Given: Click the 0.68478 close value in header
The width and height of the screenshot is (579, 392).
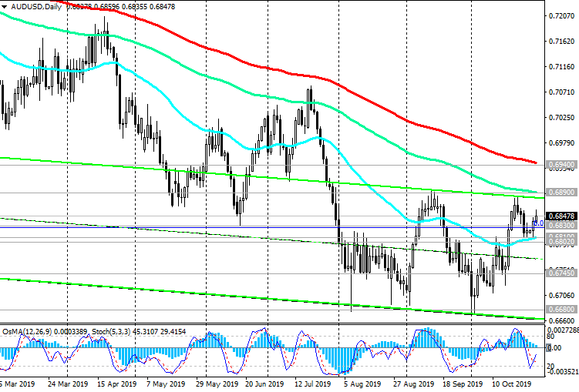Looking at the screenshot, I should coord(162,7).
